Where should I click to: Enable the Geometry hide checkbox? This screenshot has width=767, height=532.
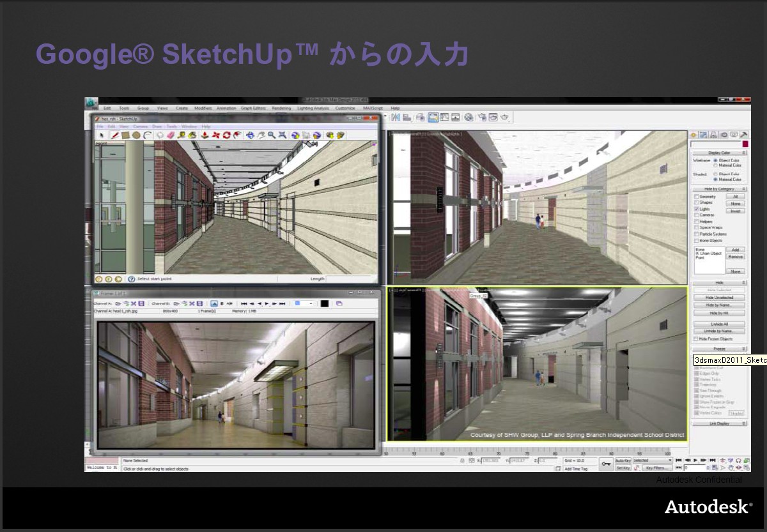click(697, 197)
